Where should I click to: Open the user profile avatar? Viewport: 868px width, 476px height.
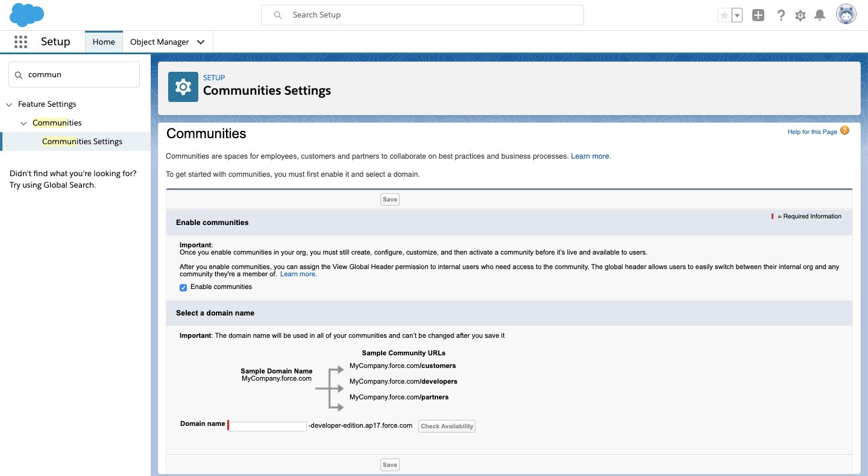(x=846, y=15)
